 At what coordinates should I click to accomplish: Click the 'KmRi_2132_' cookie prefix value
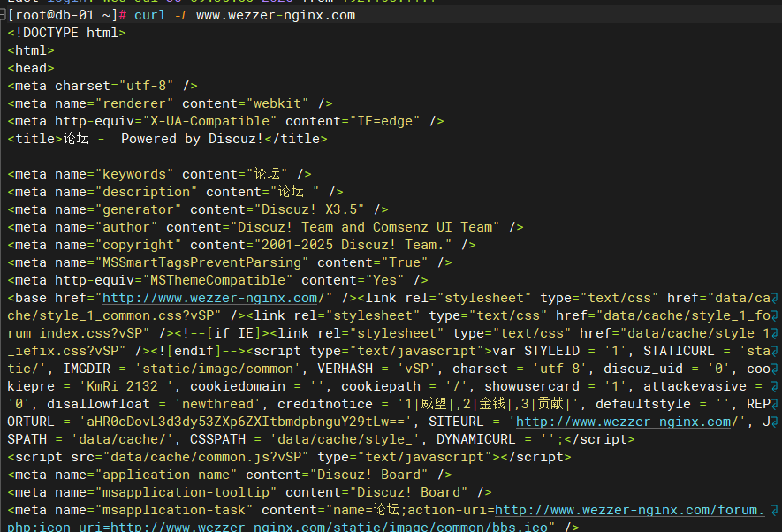click(x=122, y=386)
